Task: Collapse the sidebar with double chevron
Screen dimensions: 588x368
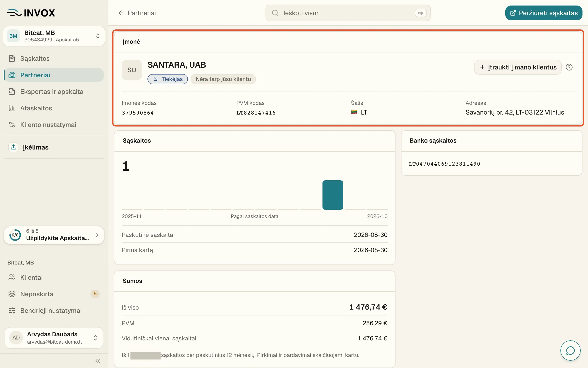Action: click(x=98, y=361)
